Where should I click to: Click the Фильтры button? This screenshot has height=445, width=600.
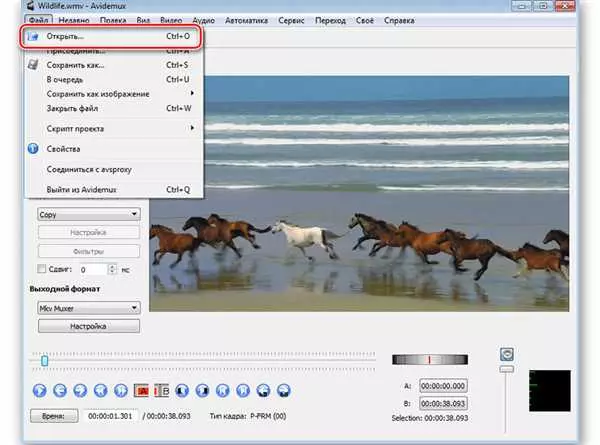89,251
